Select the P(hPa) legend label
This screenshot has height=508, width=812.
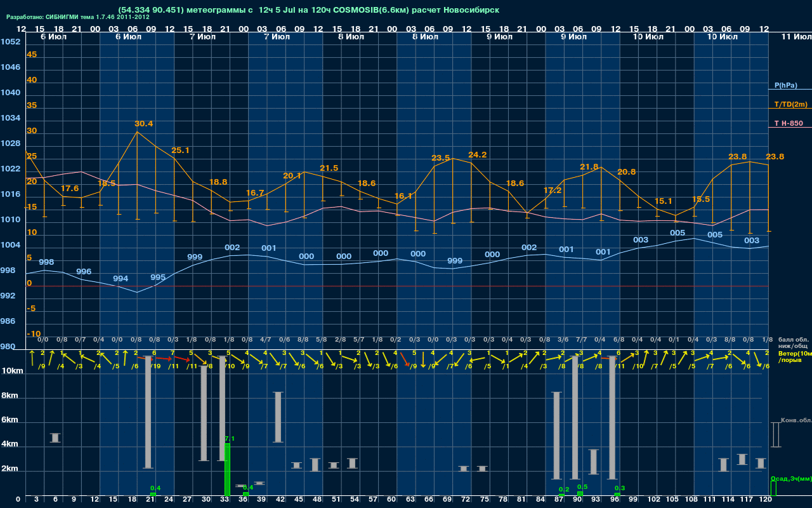[x=785, y=85]
